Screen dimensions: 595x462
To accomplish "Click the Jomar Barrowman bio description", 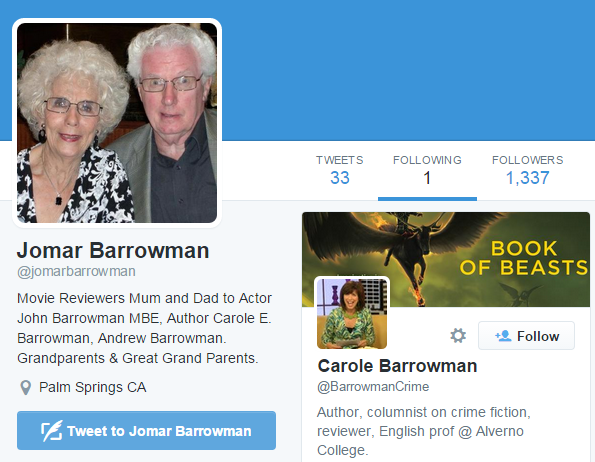I will [144, 328].
